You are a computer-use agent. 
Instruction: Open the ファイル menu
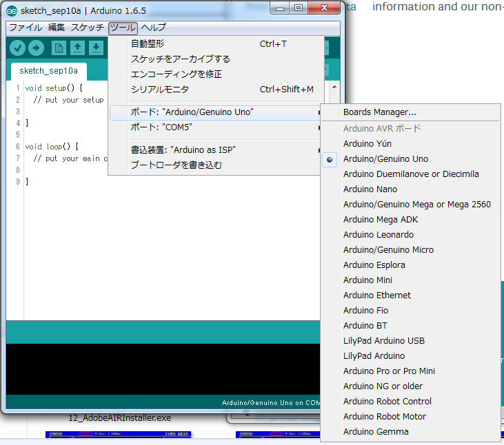(x=26, y=28)
